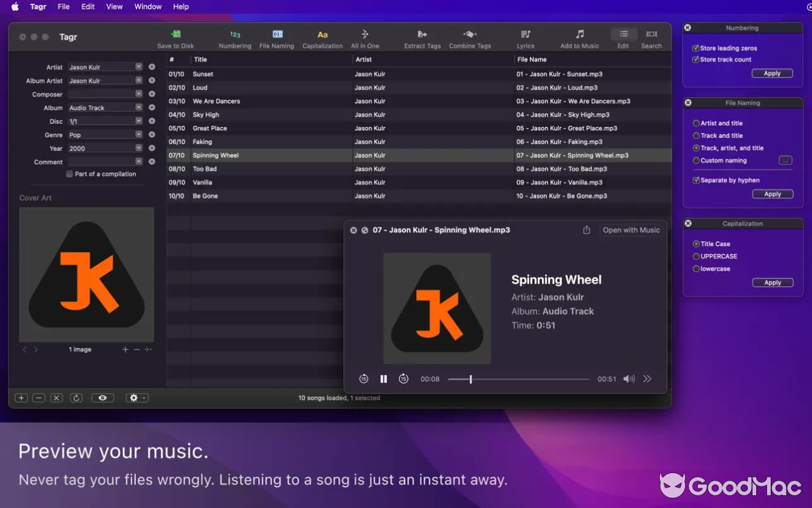Click the Open with Music button

coord(631,230)
